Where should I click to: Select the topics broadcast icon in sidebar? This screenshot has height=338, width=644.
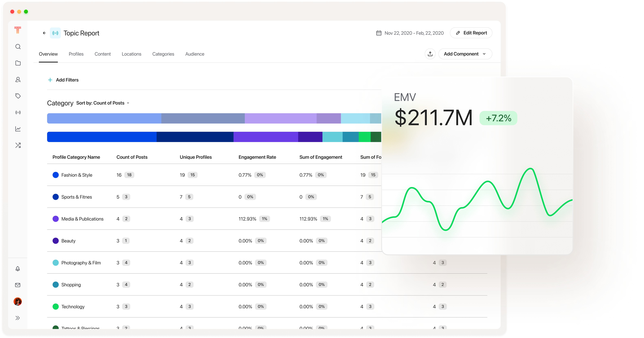(x=18, y=112)
